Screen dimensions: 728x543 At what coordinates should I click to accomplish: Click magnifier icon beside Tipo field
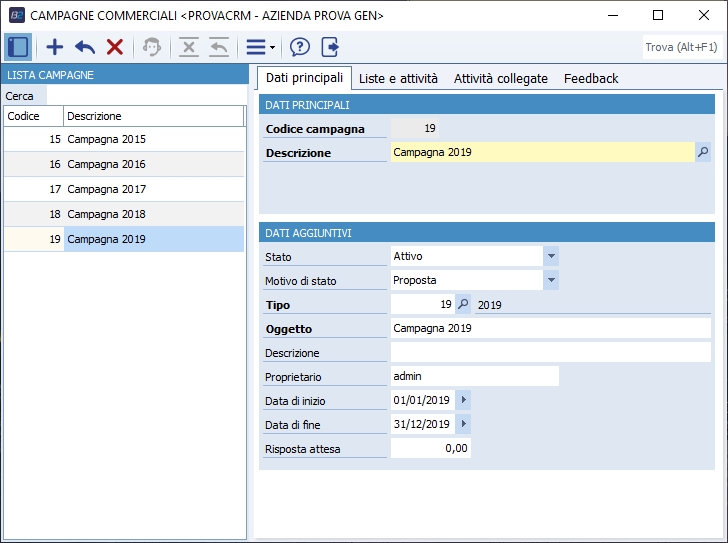tap(462, 304)
